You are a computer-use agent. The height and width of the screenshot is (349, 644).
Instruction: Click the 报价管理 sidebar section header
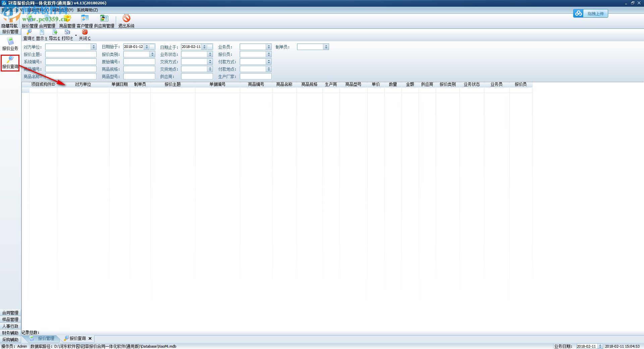point(10,32)
